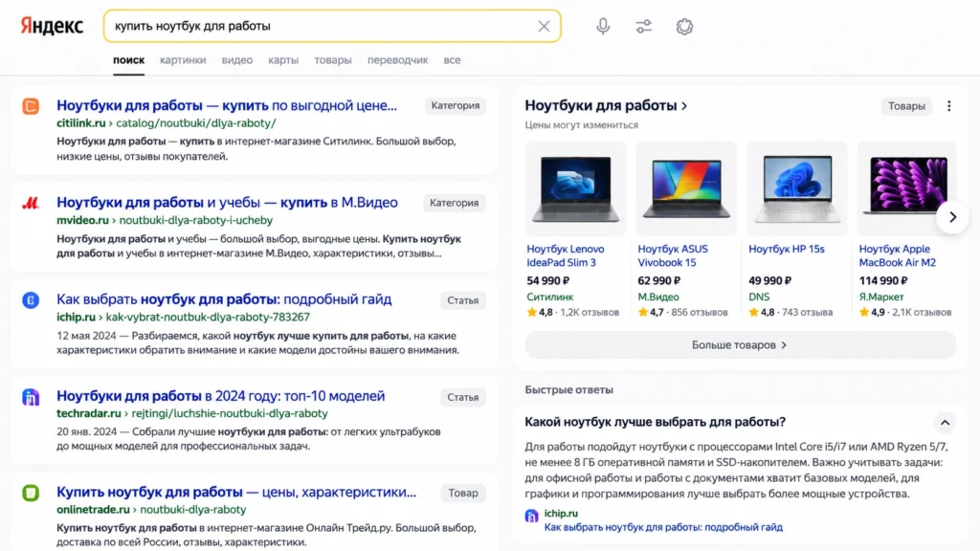This screenshot has height=551, width=980.
Task: Click the onlinetrade.ru favicon icon
Action: tap(31, 493)
